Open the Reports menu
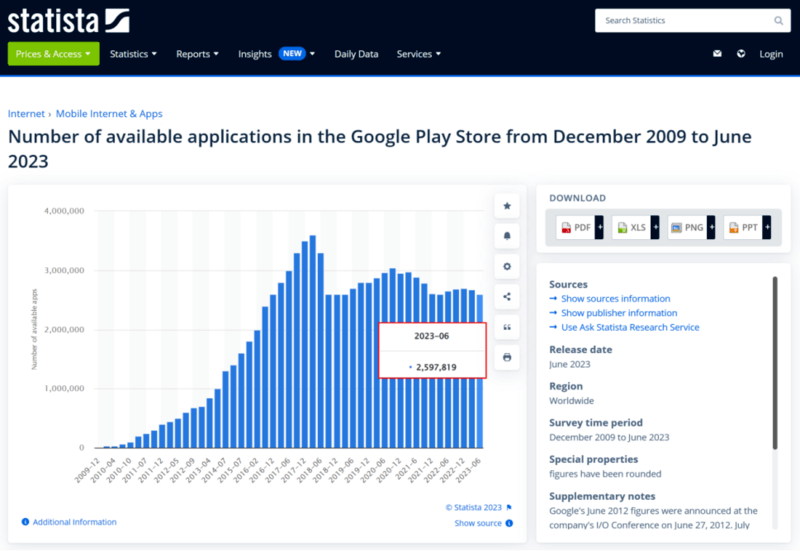This screenshot has height=551, width=800. [x=197, y=54]
